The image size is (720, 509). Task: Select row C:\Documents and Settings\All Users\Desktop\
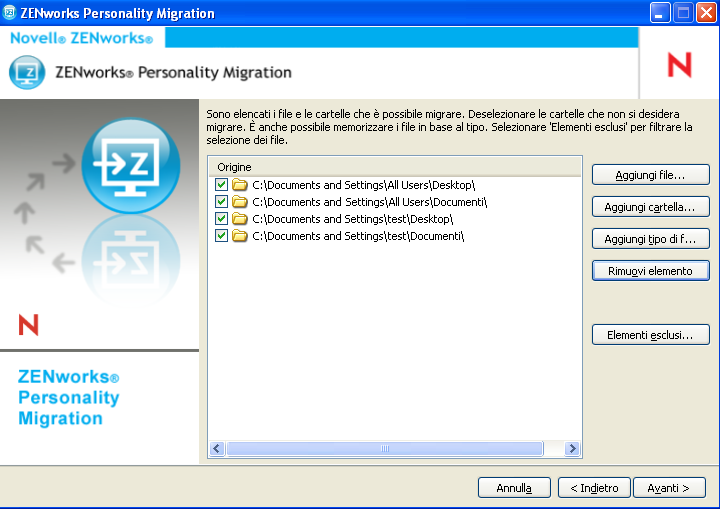click(x=363, y=185)
